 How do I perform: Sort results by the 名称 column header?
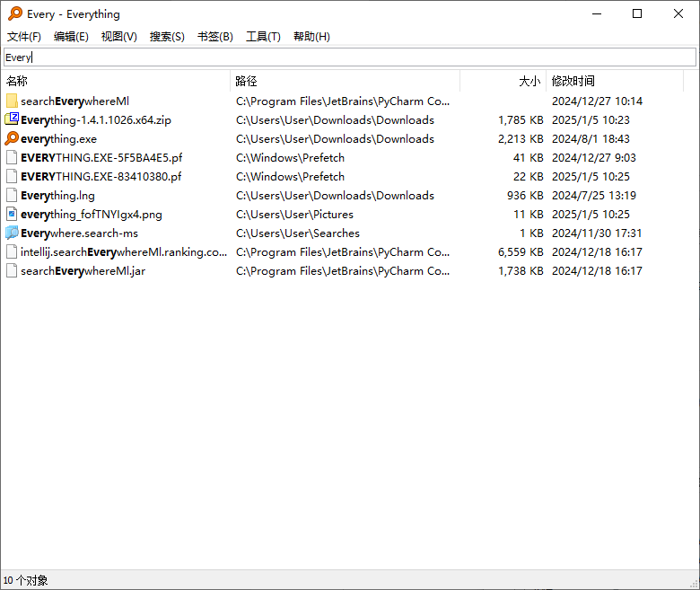click(117, 81)
